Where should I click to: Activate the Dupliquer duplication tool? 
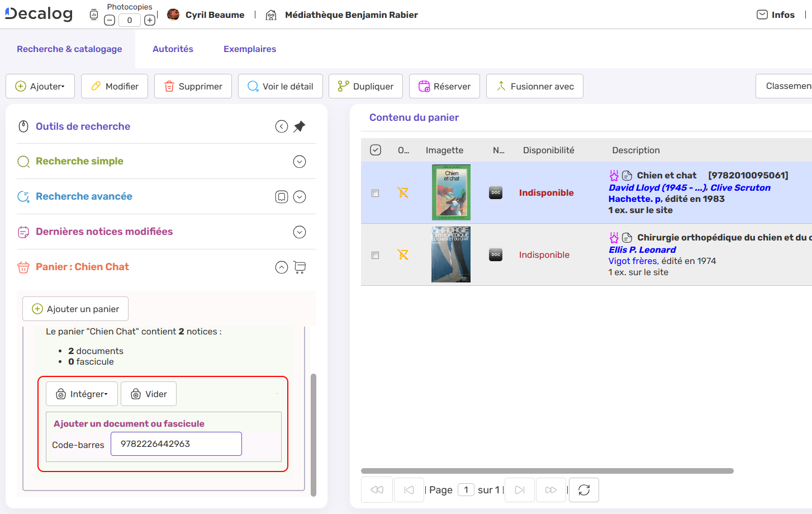tap(365, 86)
